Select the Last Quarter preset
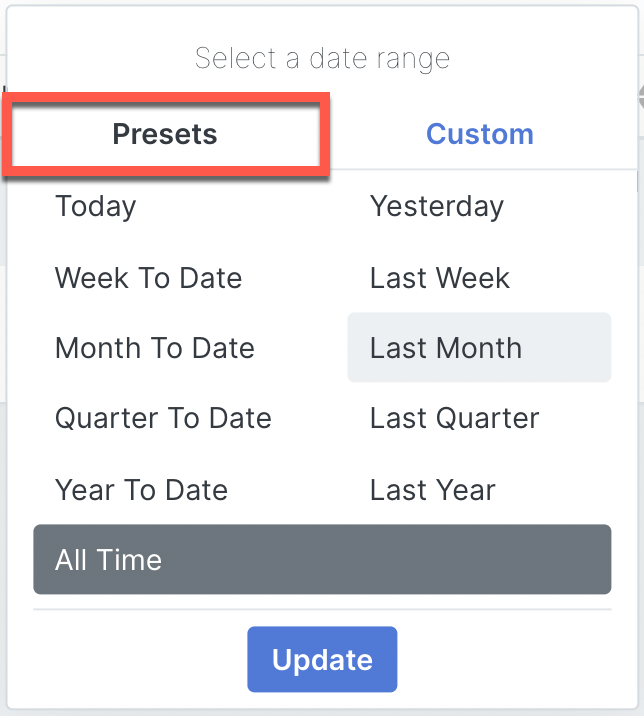Image resolution: width=644 pixels, height=716 pixels. pos(455,418)
